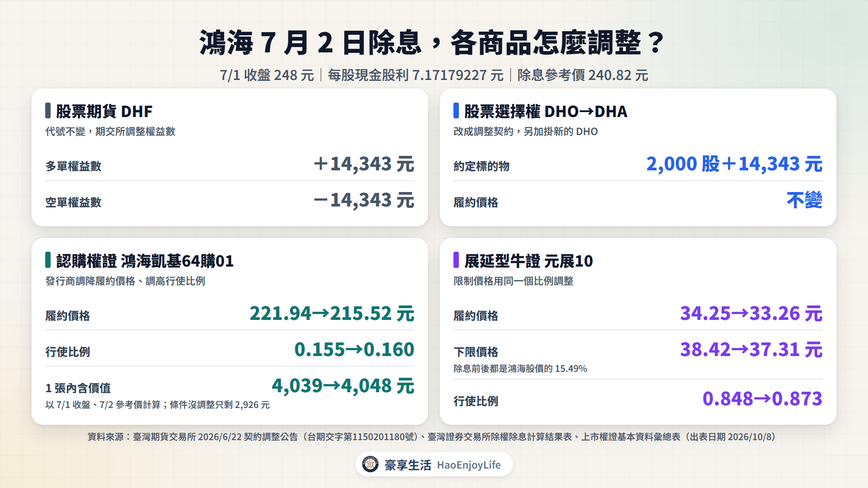Click subtitle 發行商調降履約價格、調高行使比例

(125, 281)
